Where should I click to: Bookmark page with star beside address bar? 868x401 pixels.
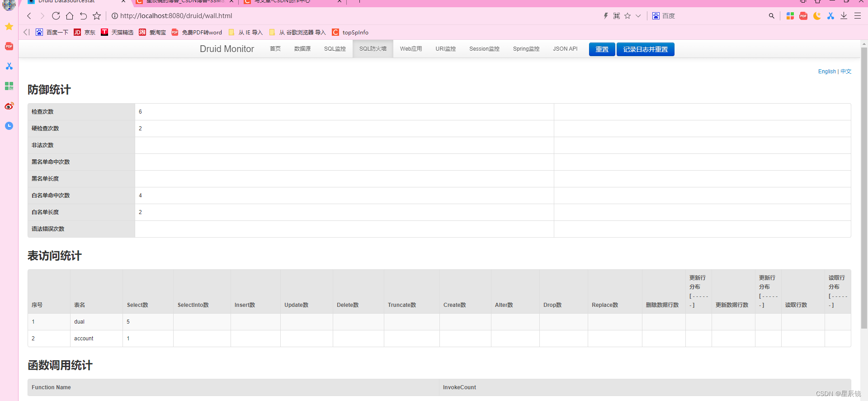click(x=97, y=16)
